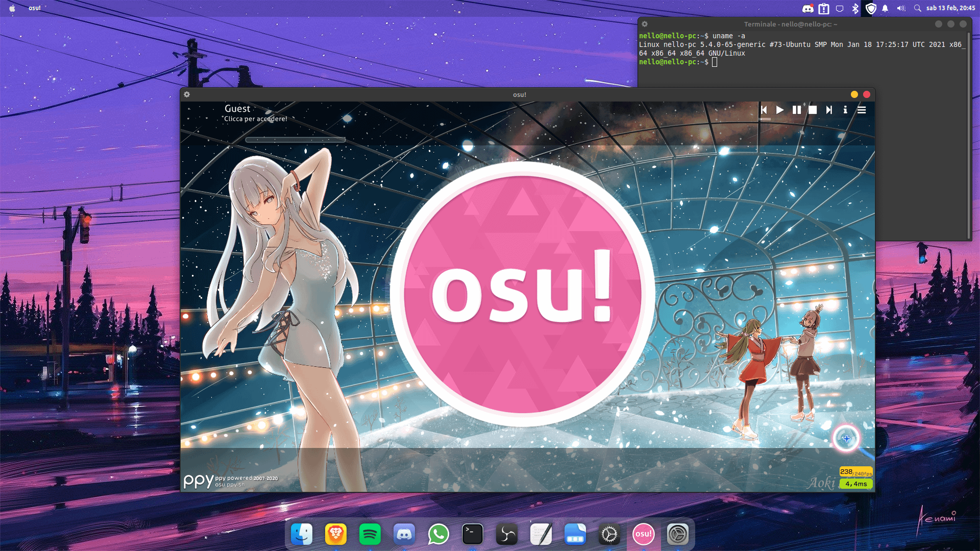Open the text editor notepad dock icon

pos(541,534)
